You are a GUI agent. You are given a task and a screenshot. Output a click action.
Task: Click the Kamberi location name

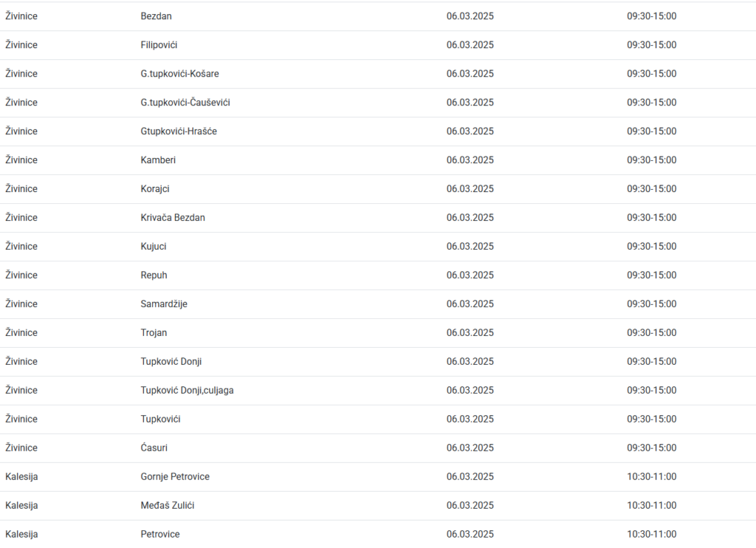click(158, 160)
